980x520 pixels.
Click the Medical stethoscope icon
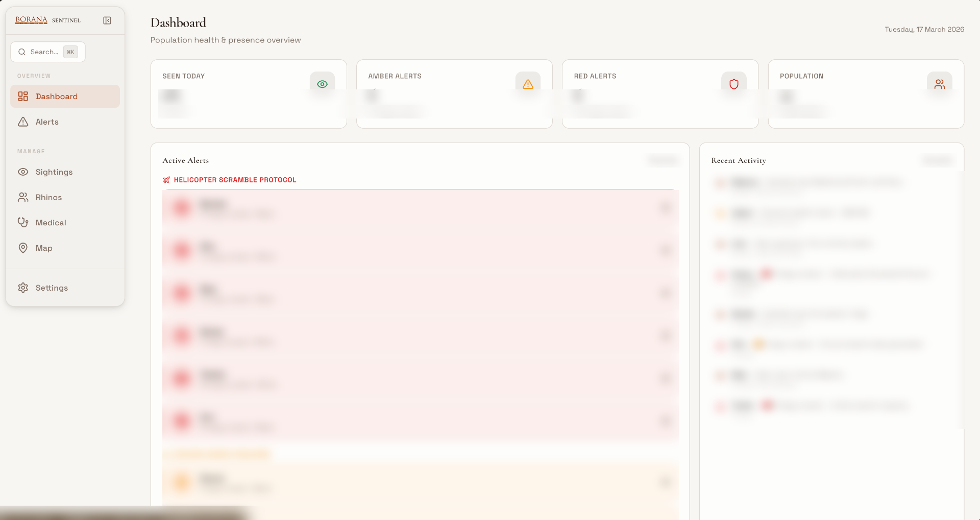click(23, 222)
